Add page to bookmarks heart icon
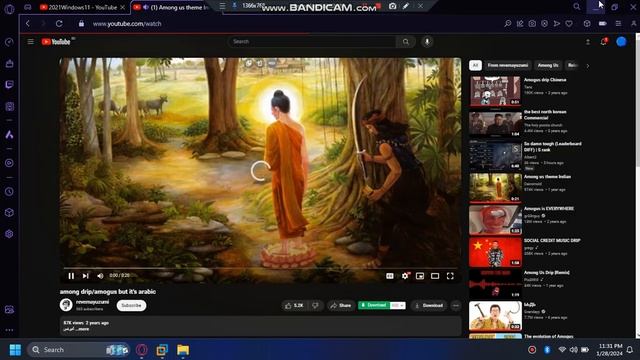Screen dimensions: 640x360 point(569,24)
